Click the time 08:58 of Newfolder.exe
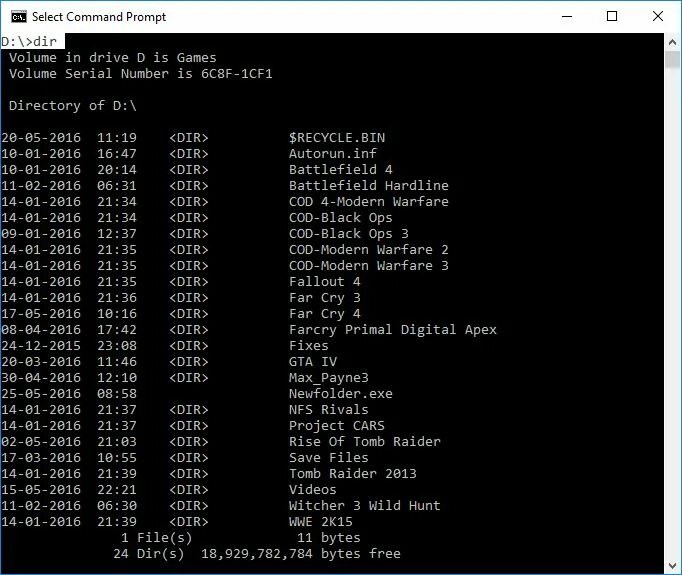682x575 pixels. pyautogui.click(x=117, y=394)
